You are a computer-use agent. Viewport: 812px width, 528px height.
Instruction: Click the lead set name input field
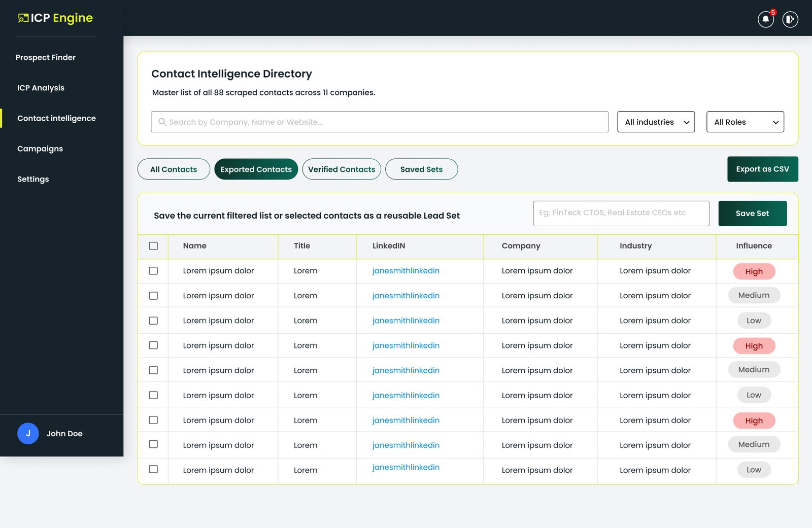(621, 214)
